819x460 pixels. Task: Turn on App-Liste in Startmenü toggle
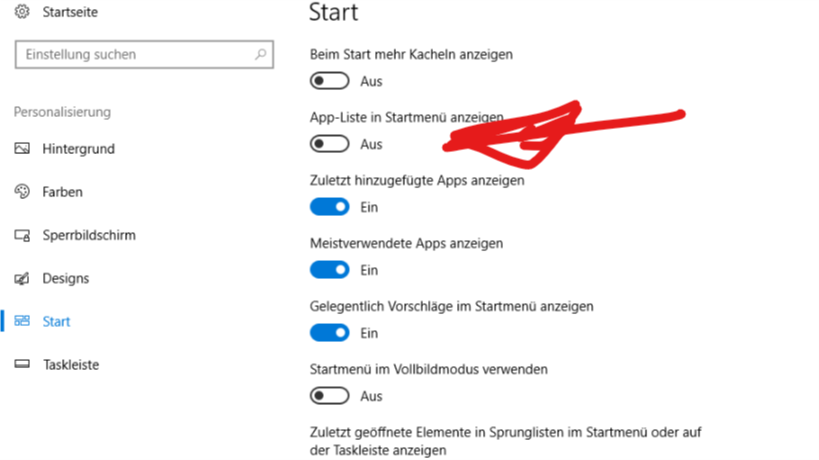pos(330,144)
